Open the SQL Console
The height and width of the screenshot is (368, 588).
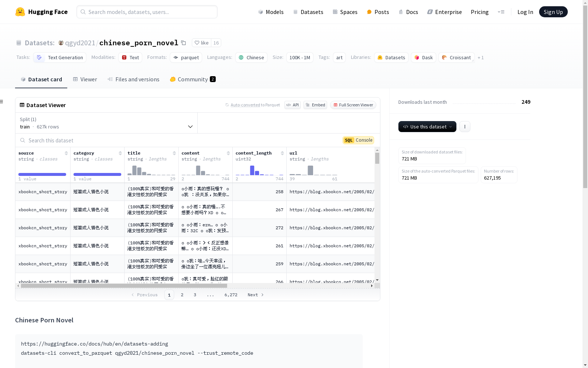pyautogui.click(x=358, y=140)
